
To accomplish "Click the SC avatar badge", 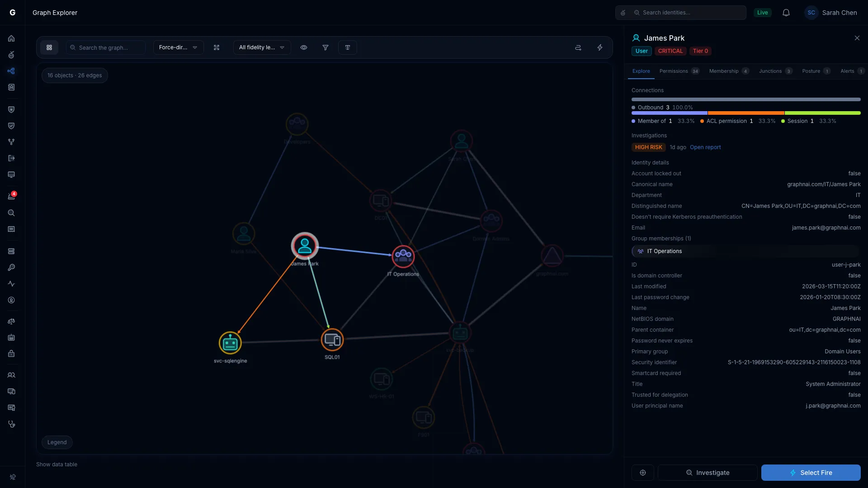I will pyautogui.click(x=811, y=13).
